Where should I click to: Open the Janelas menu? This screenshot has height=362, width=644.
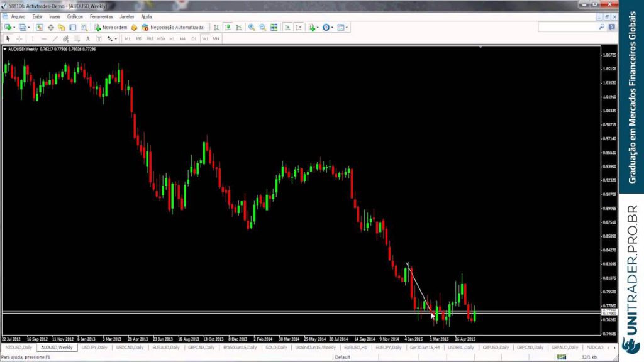[x=126, y=17]
